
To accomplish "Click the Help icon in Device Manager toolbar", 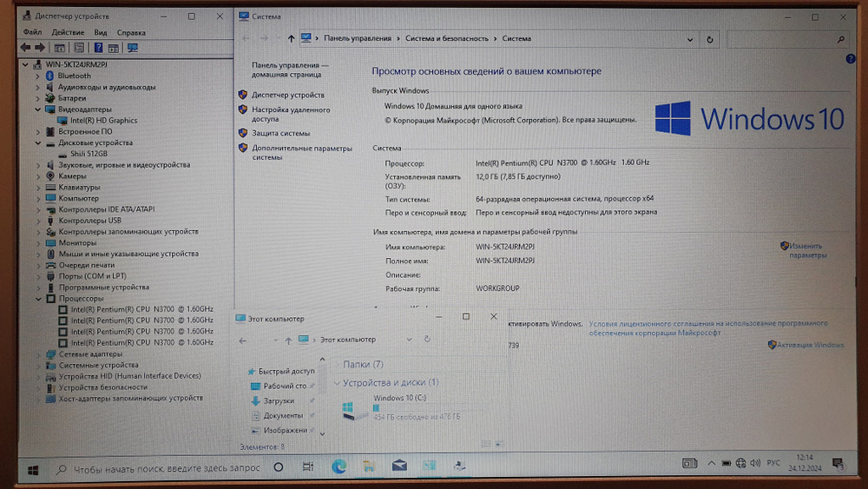I will [98, 48].
